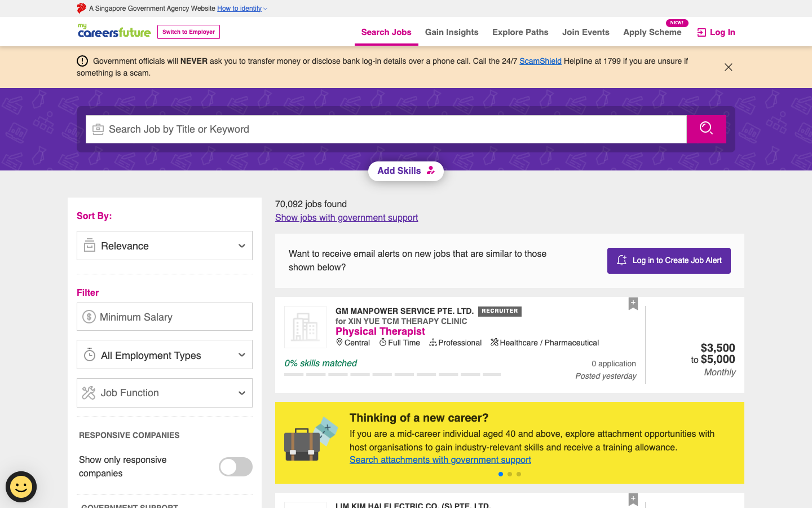Click the login arrow icon
The image size is (812, 508).
tap(701, 32)
